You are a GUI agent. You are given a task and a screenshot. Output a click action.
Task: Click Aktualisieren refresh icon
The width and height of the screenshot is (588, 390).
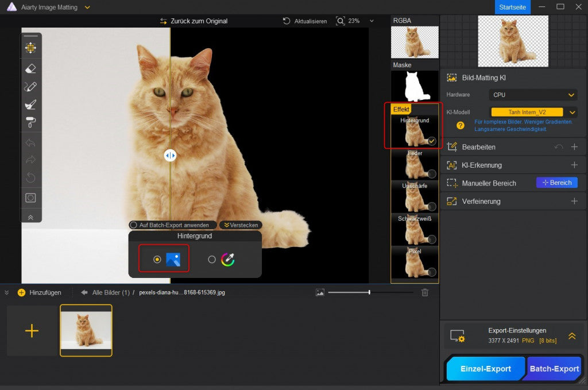point(287,21)
